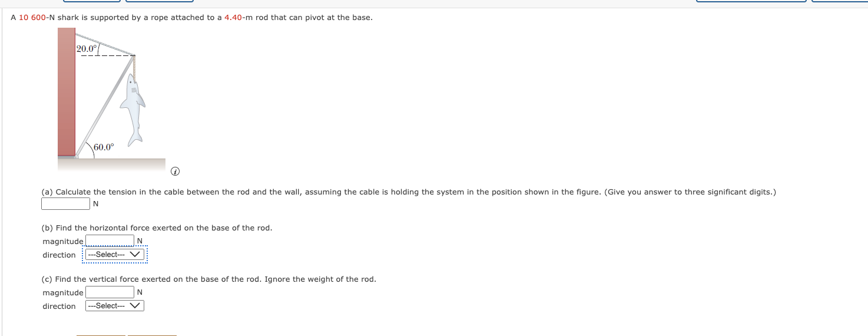Screen dimensions: 868x336
Task: Open the vertical force direction dropdown
Action: coord(115,306)
